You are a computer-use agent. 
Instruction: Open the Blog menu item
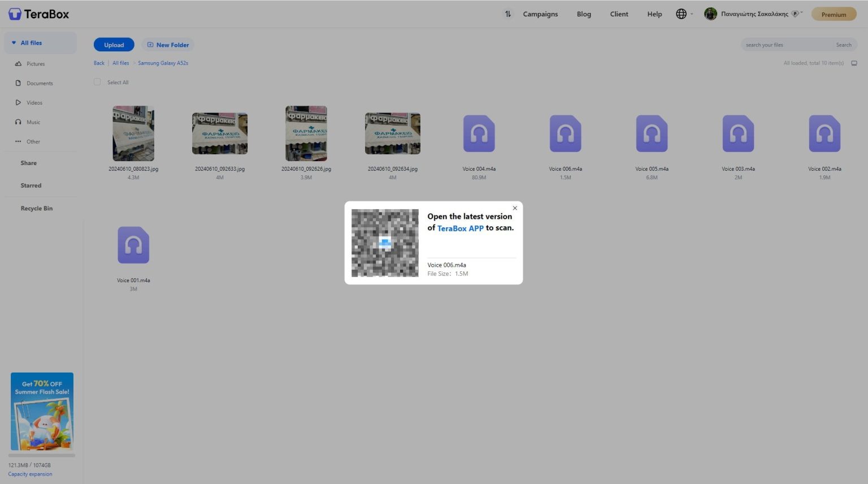(583, 14)
